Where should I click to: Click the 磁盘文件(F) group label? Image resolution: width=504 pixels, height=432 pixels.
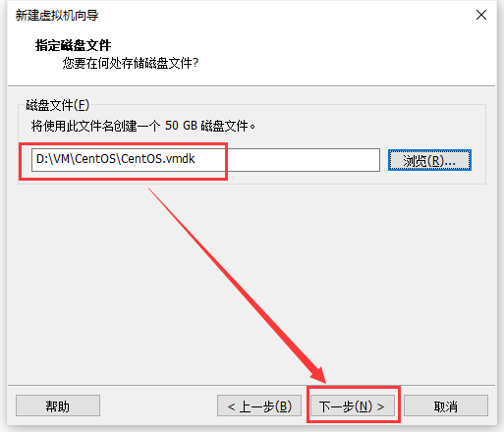coord(58,105)
